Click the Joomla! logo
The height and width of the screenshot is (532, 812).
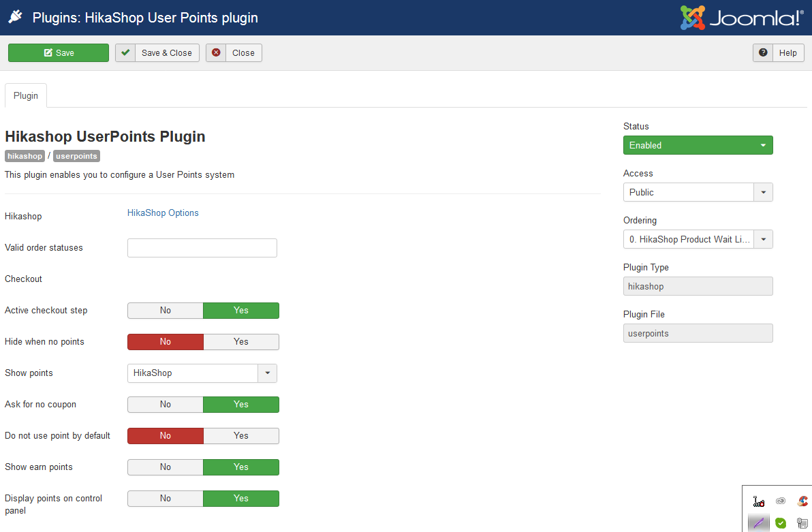(741, 18)
